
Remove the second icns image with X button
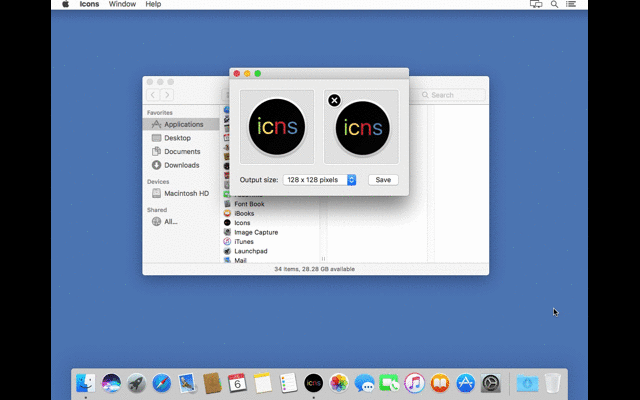[334, 100]
